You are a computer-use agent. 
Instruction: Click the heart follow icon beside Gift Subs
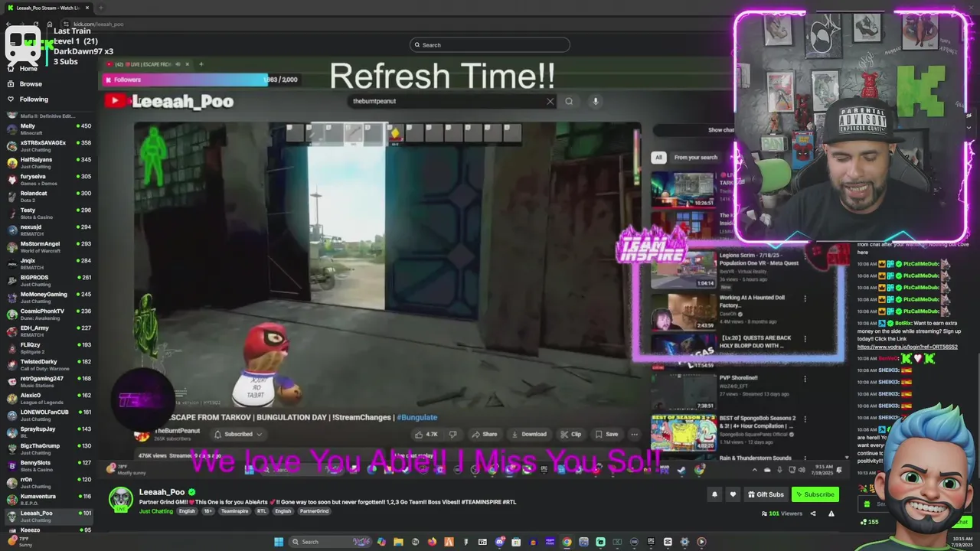pyautogui.click(x=733, y=494)
